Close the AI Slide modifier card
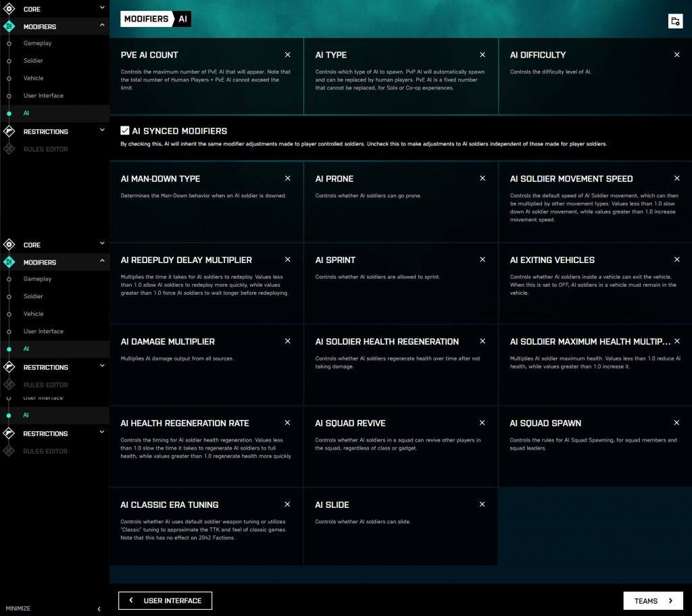The height and width of the screenshot is (616, 692). pyautogui.click(x=483, y=504)
